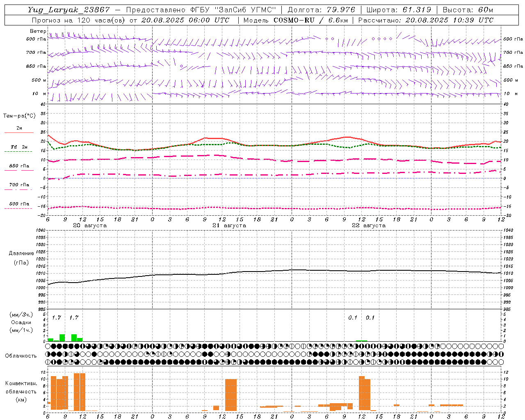Click the (км) unit label of convective panel
The width and height of the screenshot is (525, 420).
click(21, 399)
